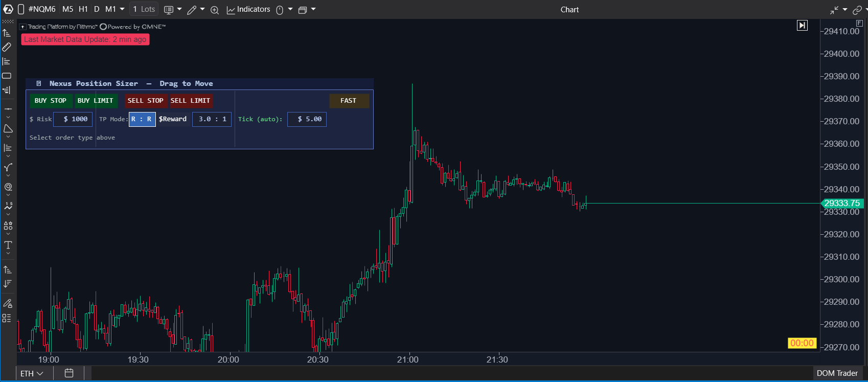The image size is (868, 382).
Task: Open the DOM Trader panel
Action: (x=837, y=373)
